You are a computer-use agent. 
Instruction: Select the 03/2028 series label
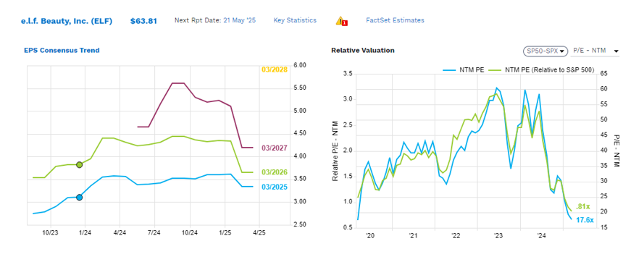275,69
